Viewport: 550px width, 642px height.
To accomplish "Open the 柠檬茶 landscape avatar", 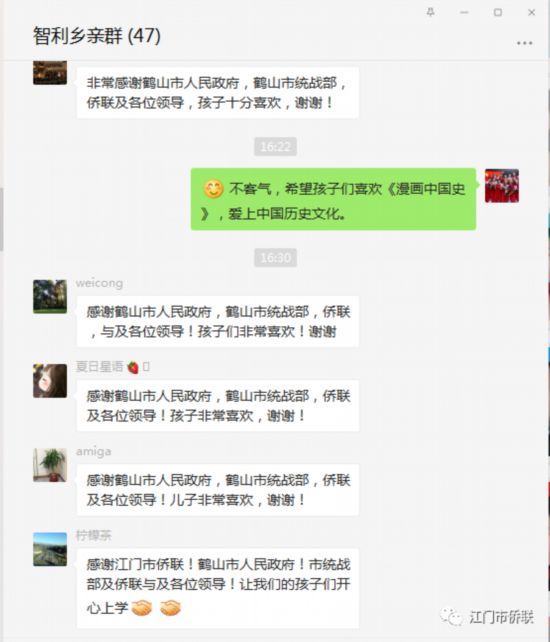I will 50,549.
